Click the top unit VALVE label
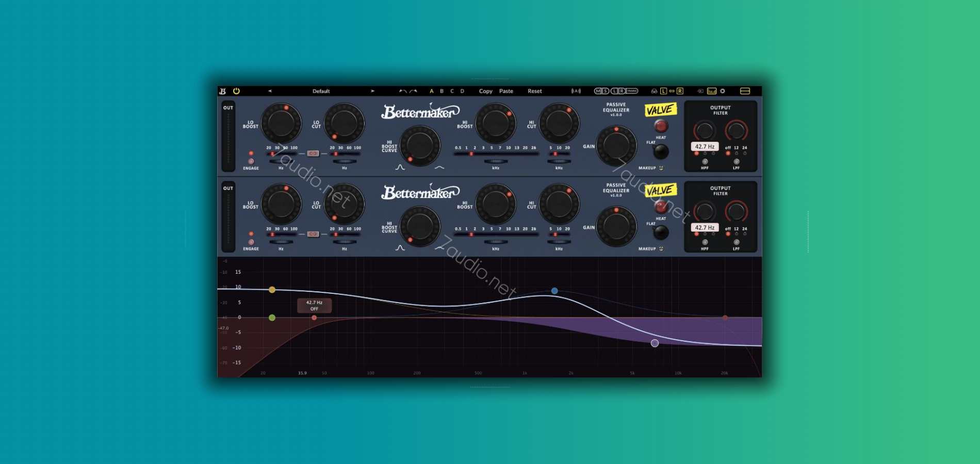Viewport: 980px width, 464px height. [x=660, y=110]
